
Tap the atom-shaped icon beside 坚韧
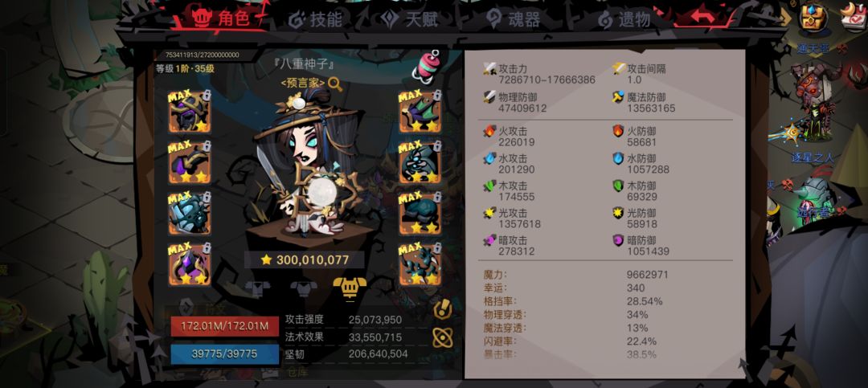point(442,337)
